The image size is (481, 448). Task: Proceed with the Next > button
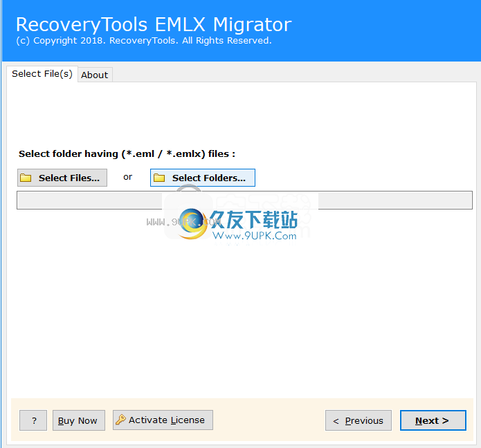pos(433,420)
